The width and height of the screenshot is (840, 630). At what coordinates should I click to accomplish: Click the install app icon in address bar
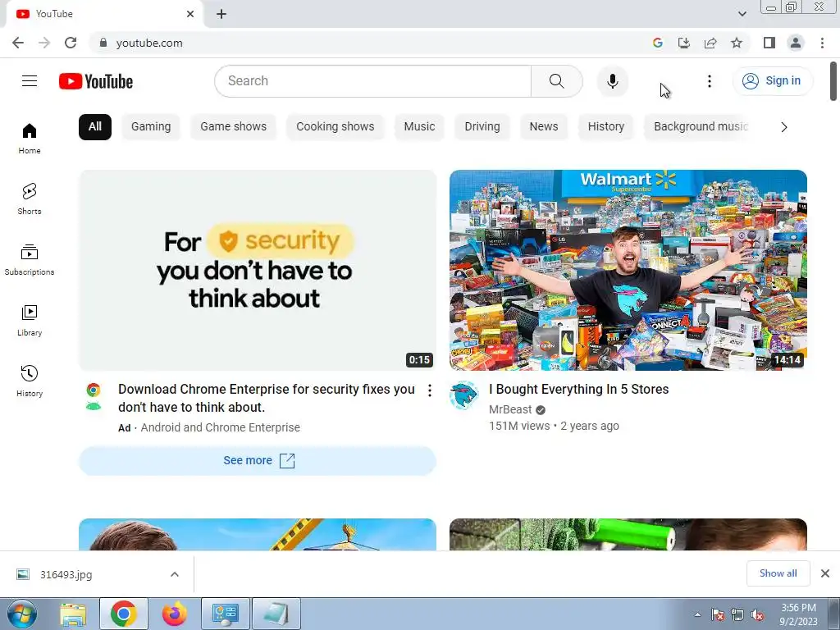coord(684,43)
